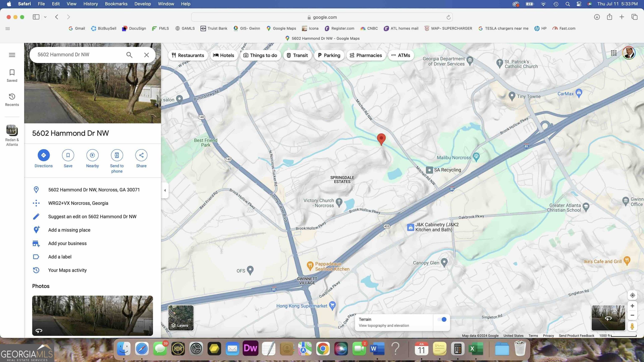Click Malibu Norcross map marker

coord(476,157)
